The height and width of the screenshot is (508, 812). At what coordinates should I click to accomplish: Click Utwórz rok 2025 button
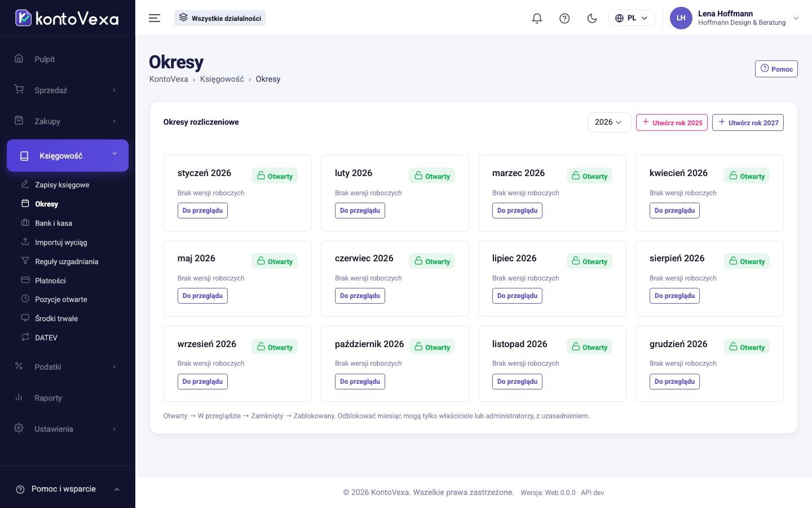tap(672, 122)
